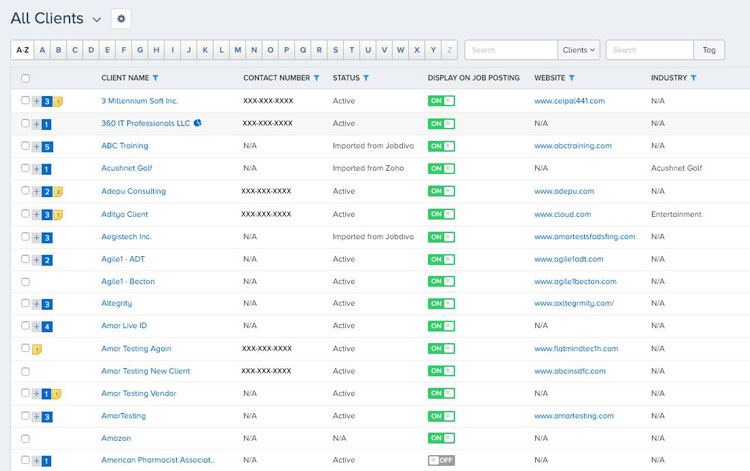Open the Status column filter icon

pyautogui.click(x=366, y=78)
